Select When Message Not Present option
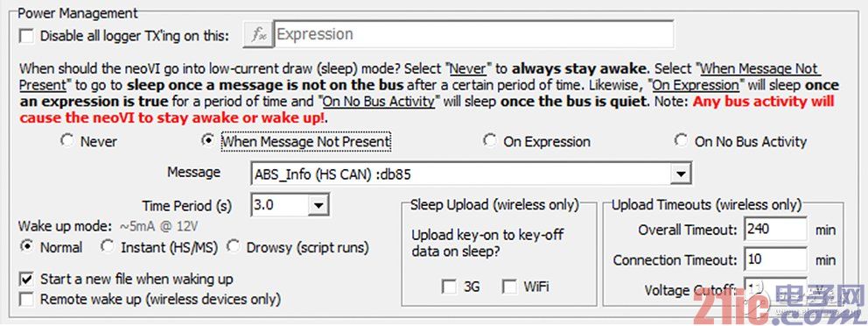The image size is (868, 326). [x=208, y=141]
